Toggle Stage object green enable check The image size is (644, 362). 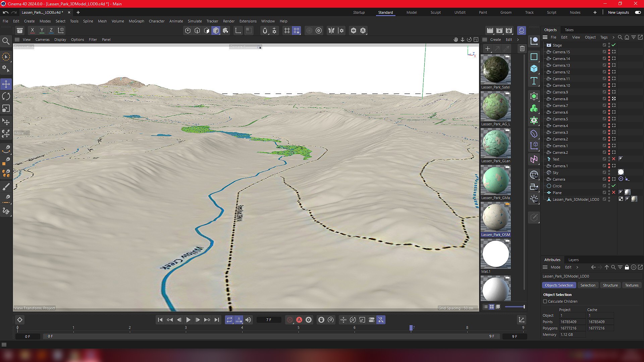613,45
